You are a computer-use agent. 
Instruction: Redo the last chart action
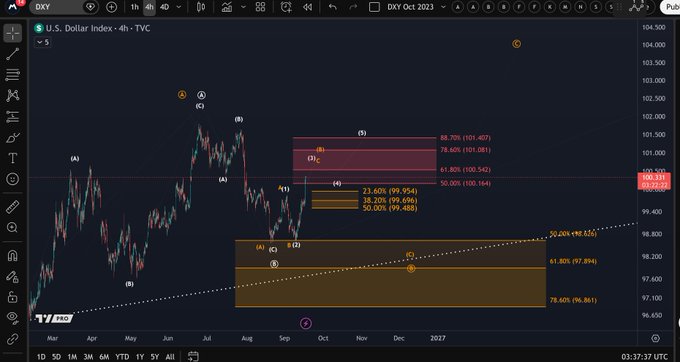[x=353, y=7]
